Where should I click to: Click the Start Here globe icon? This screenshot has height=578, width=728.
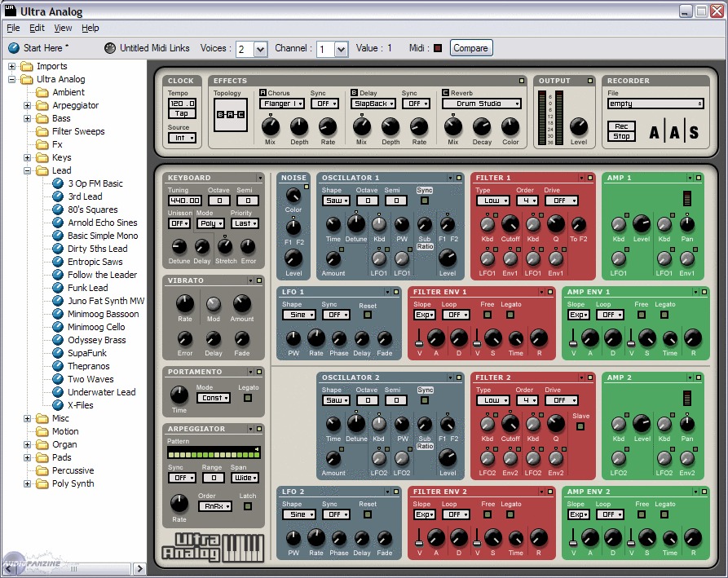point(14,48)
